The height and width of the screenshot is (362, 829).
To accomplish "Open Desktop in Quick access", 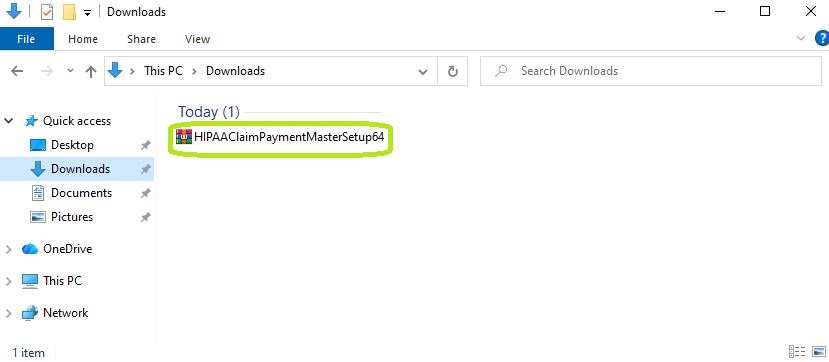I will point(72,145).
